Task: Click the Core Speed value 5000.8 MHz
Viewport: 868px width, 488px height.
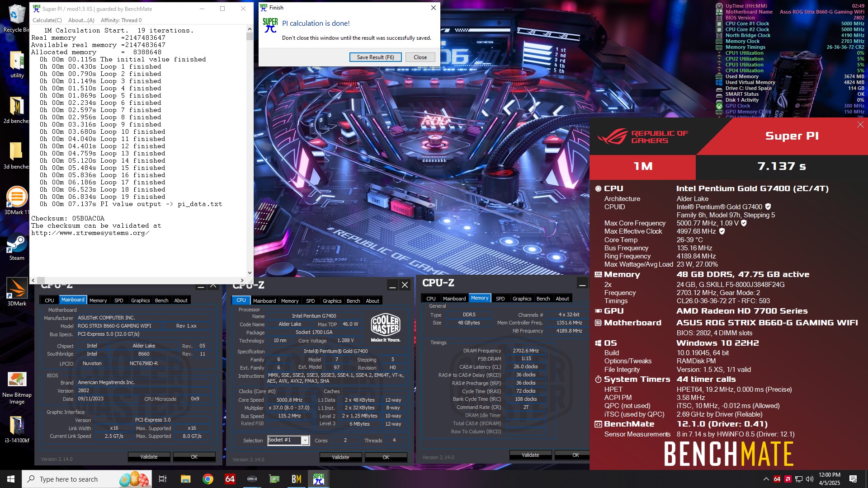Action: [x=289, y=400]
